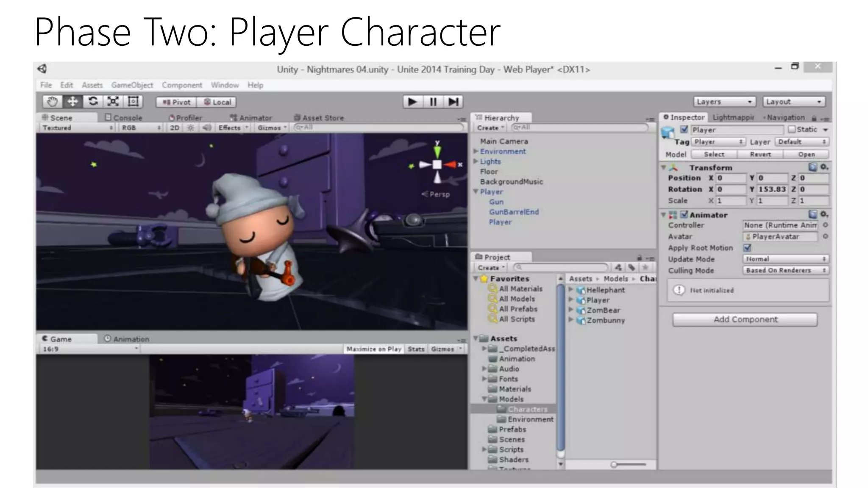The width and height of the screenshot is (868, 488).
Task: Click the Inspector lock icon
Action: point(814,118)
